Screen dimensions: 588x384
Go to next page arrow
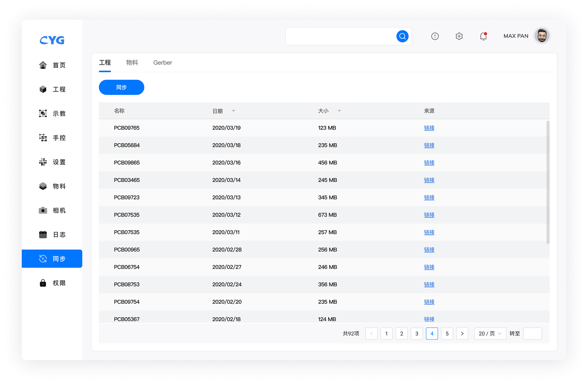tap(462, 334)
